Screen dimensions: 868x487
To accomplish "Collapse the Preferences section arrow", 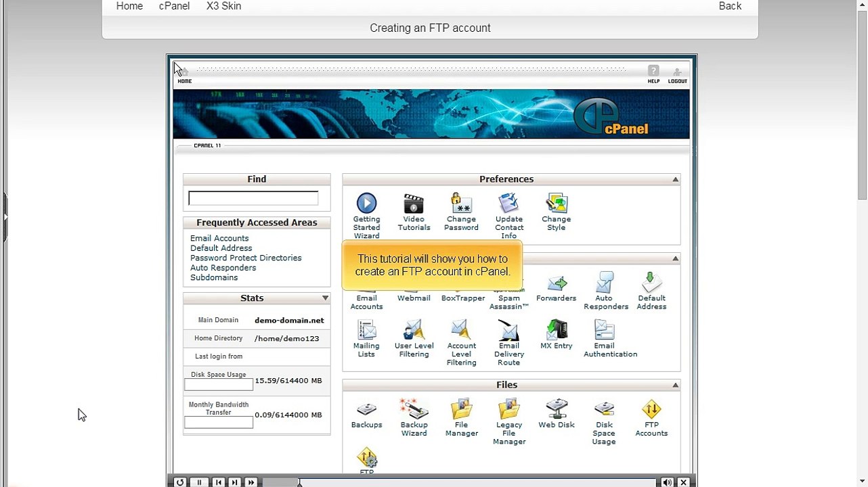I will 675,179.
